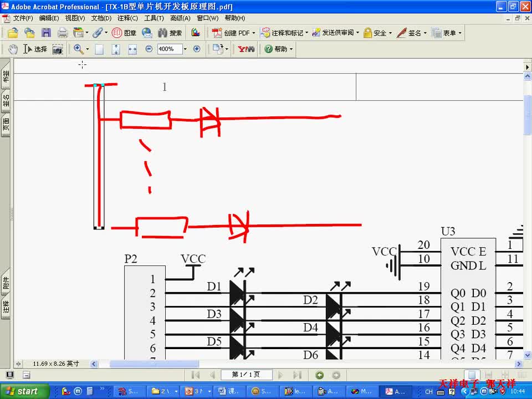Screen dimensions: 532x399
Task: Click the Rotate View pages icon
Action: click(x=218, y=49)
